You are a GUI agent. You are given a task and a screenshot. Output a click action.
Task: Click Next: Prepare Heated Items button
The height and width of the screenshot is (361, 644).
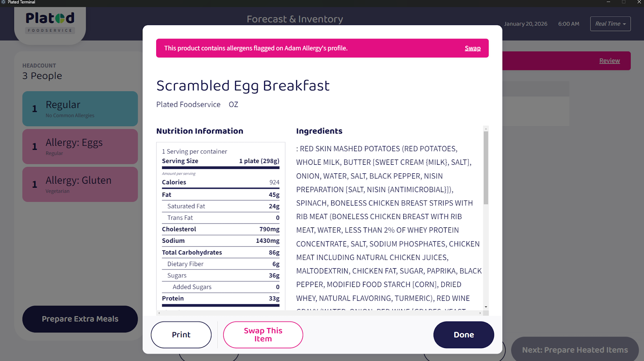point(574,349)
